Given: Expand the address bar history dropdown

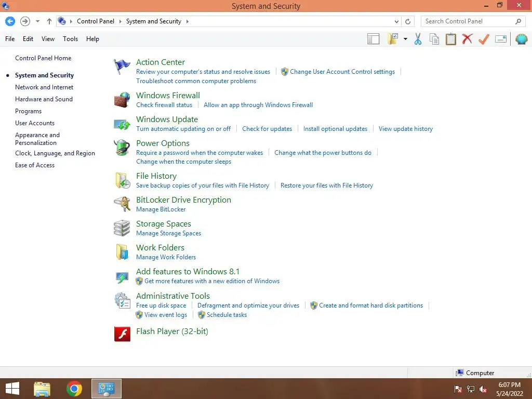Looking at the screenshot, I should (x=396, y=21).
